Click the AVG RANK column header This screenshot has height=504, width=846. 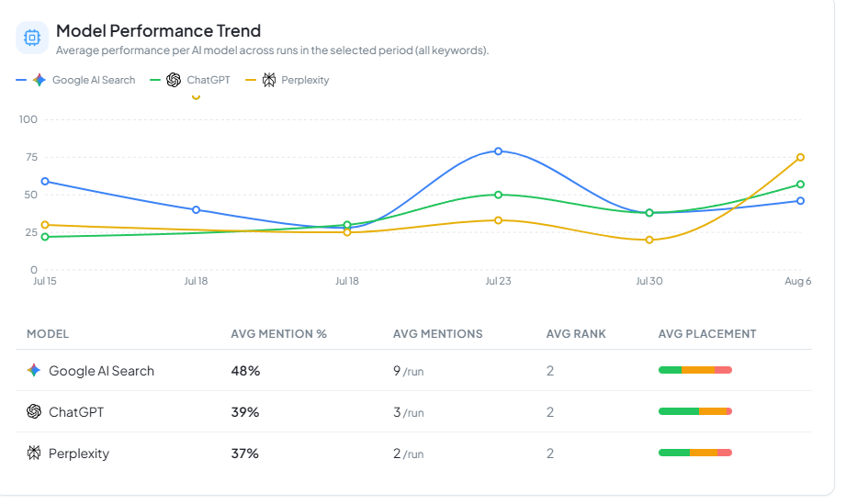[x=576, y=334]
